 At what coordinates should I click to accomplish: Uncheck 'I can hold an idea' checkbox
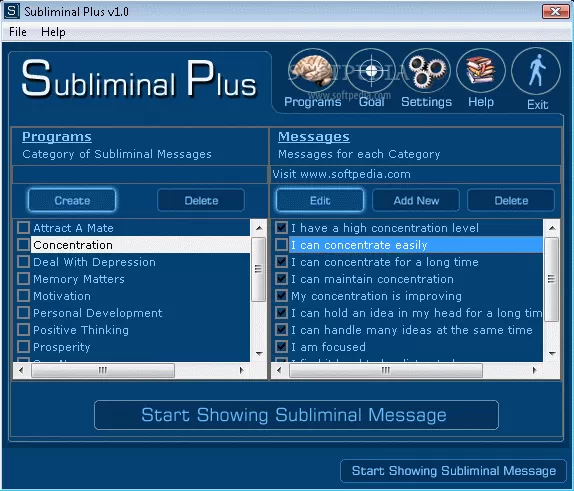281,313
